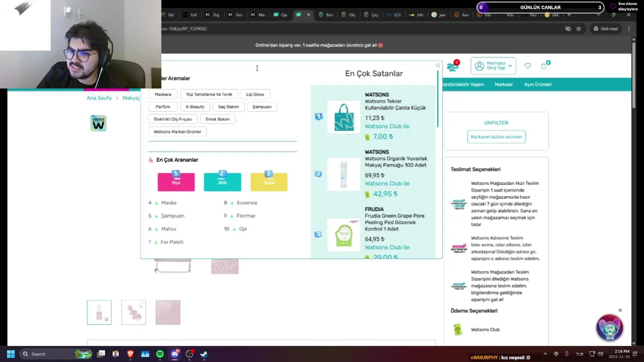The width and height of the screenshot is (644, 362).
Task: Select the Maskara search suggestion chip
Action: tap(163, 94)
